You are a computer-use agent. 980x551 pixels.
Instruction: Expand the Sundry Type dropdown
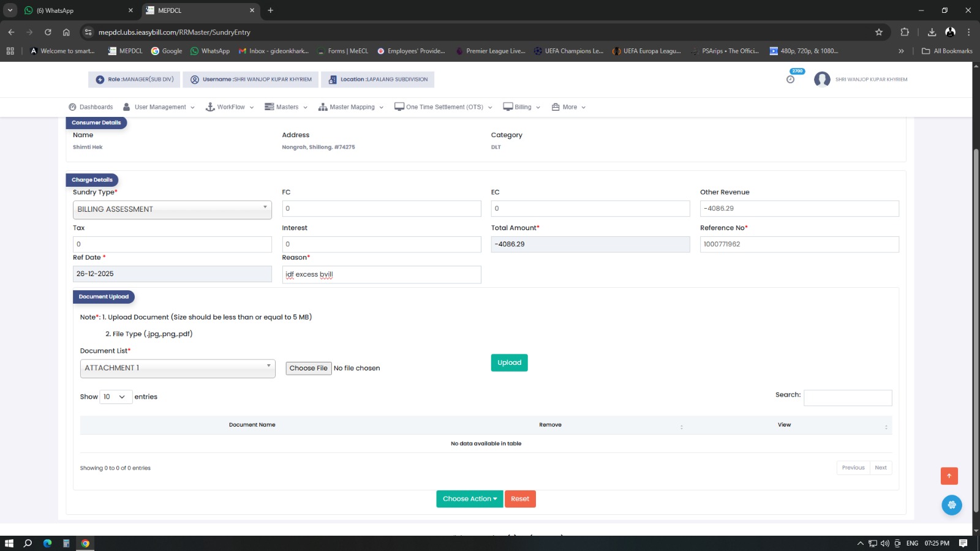(172, 209)
